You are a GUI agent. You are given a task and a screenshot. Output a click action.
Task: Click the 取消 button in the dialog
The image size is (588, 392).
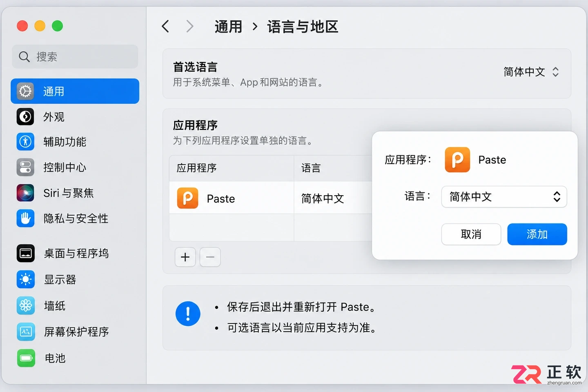[471, 234]
